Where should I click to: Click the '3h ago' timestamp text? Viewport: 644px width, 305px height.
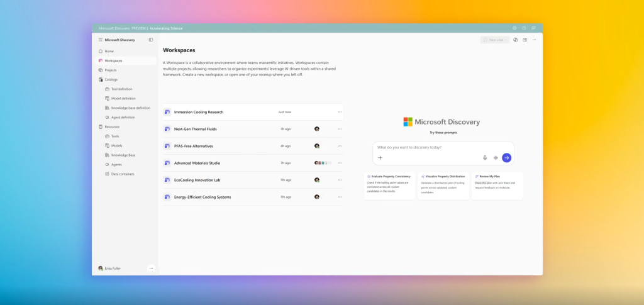(x=286, y=129)
